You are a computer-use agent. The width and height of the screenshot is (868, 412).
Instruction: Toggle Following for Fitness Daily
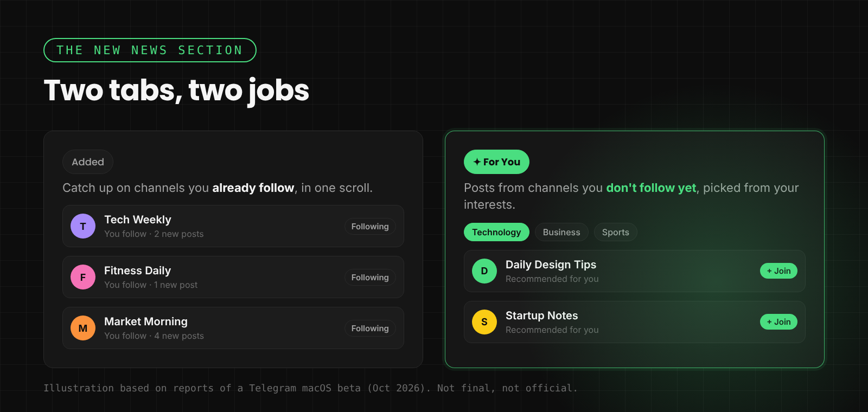[370, 278]
